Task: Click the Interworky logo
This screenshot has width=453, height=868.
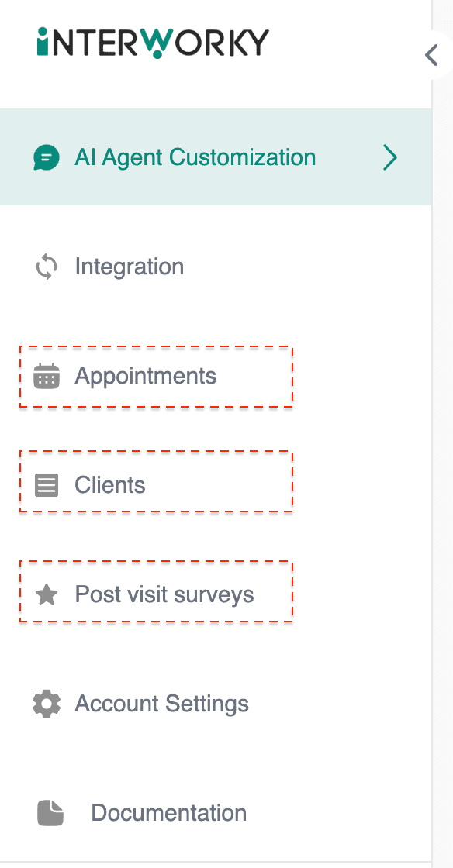Action: [153, 42]
